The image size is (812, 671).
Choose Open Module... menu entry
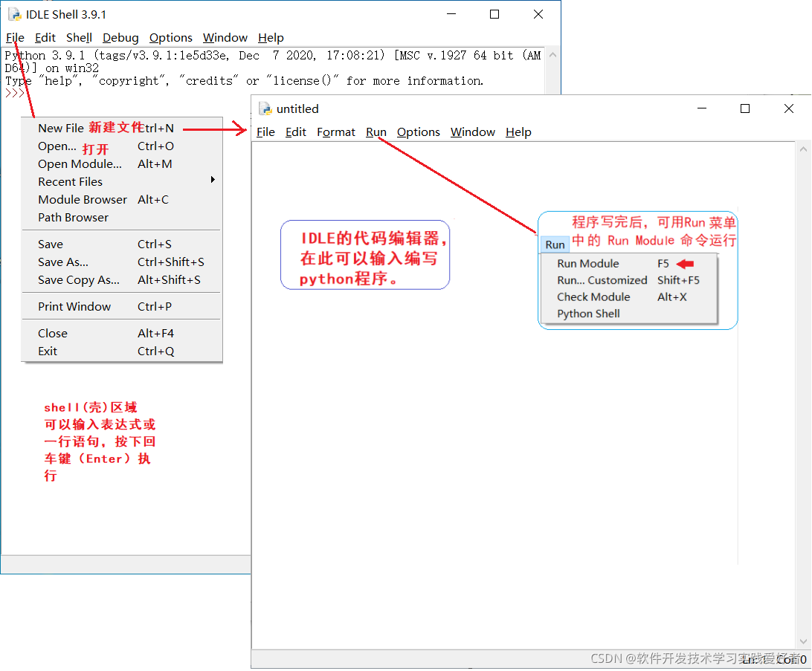click(122, 164)
